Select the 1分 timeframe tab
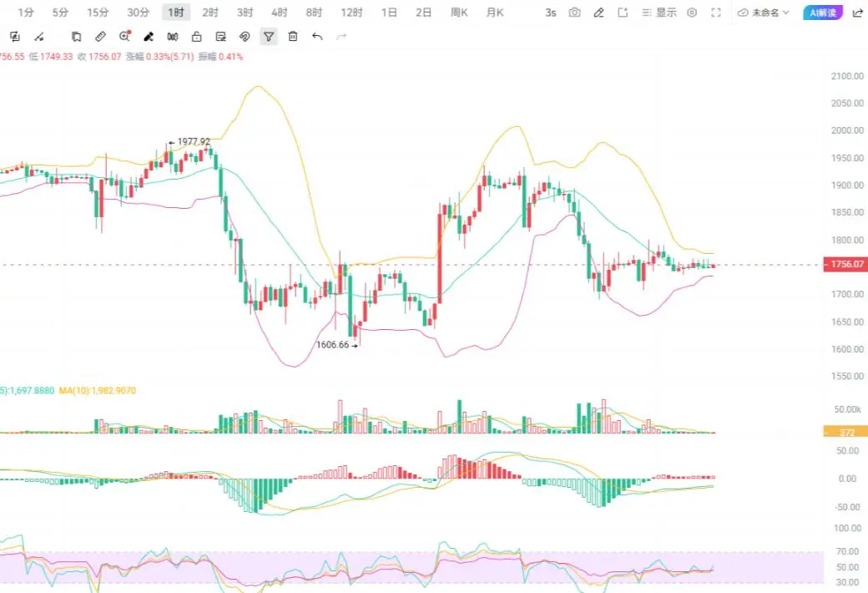 pos(26,13)
